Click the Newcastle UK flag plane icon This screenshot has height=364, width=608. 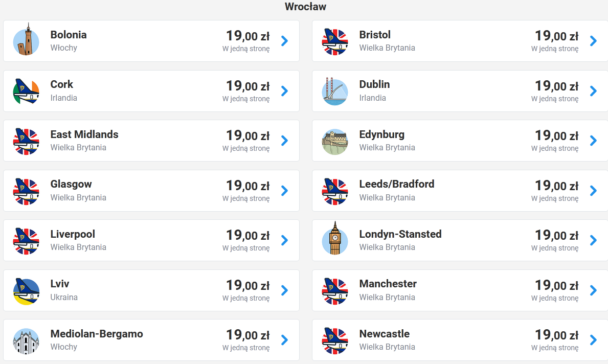pos(334,341)
